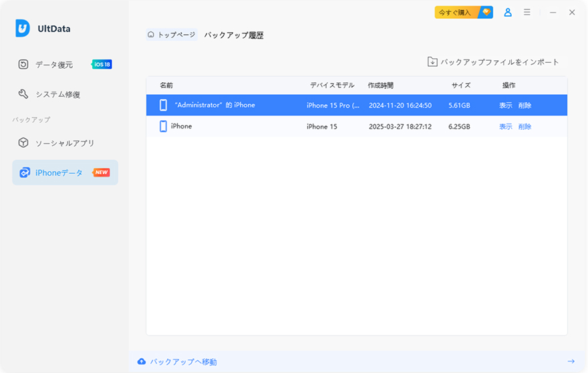Click the import file icon
This screenshot has width=588, height=373.
432,62
